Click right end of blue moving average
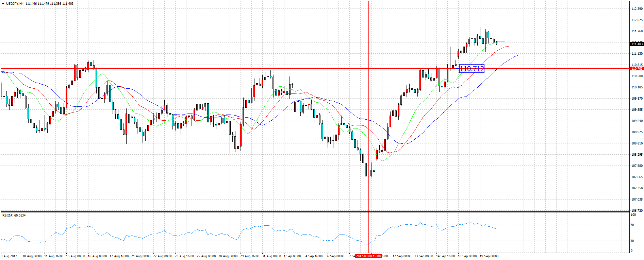The width and height of the screenshot is (644, 260). click(518, 55)
